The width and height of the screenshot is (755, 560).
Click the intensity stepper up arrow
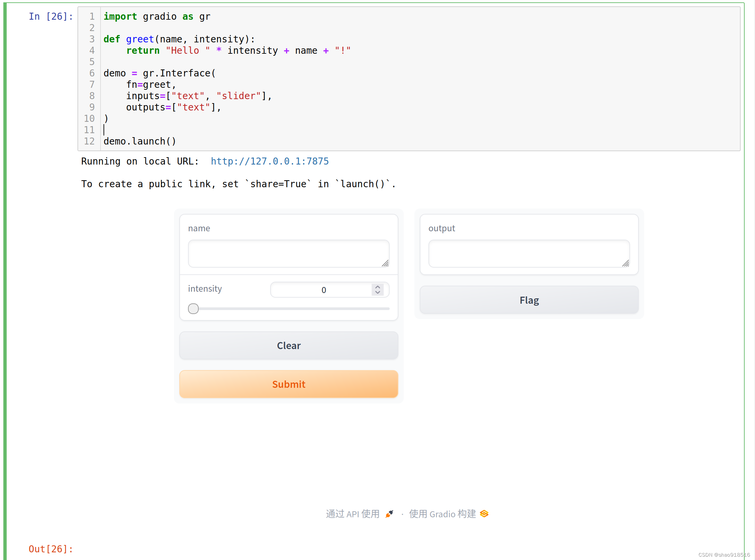378,286
